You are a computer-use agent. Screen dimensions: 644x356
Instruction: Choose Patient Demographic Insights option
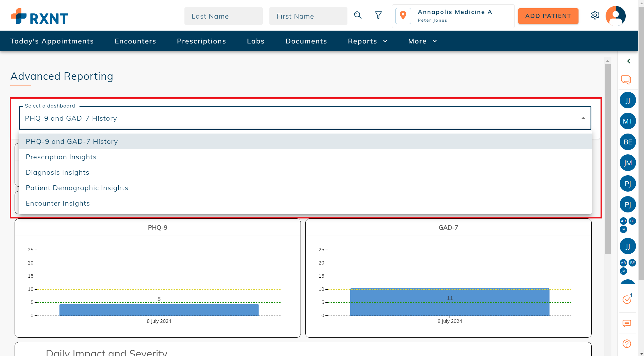(x=305, y=188)
